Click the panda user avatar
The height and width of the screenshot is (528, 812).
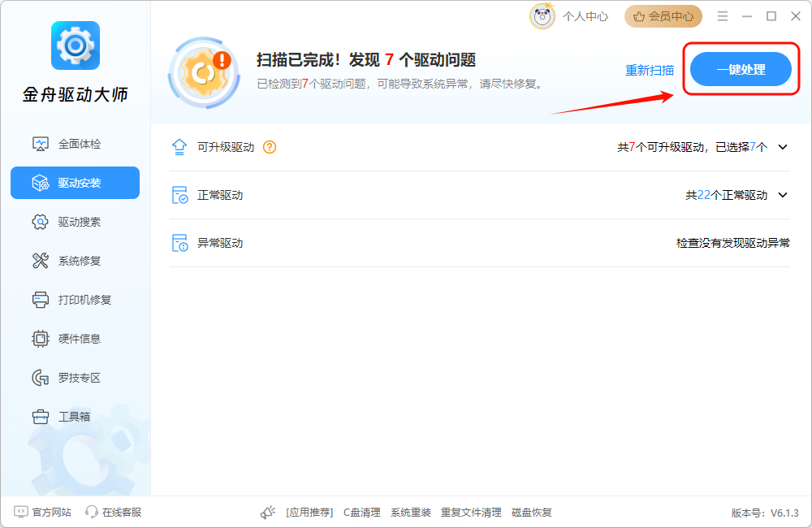[542, 16]
